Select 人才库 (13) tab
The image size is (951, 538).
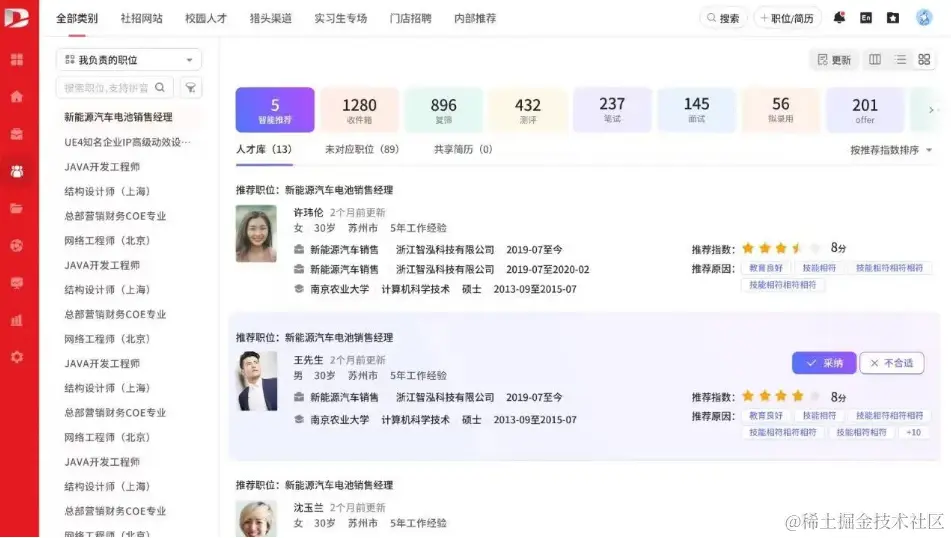[264, 149]
